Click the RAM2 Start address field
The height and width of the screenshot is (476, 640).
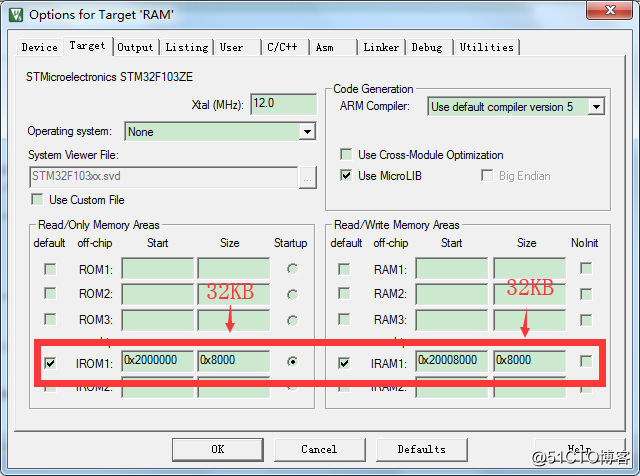tap(452, 294)
